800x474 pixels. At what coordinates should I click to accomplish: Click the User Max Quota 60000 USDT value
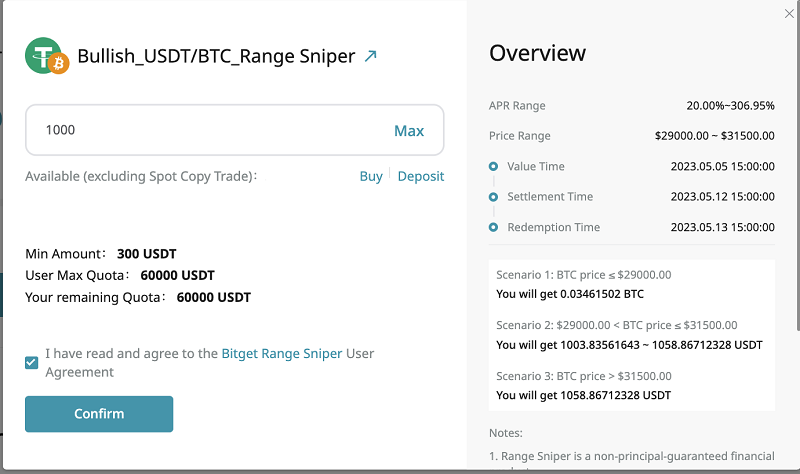(x=178, y=276)
